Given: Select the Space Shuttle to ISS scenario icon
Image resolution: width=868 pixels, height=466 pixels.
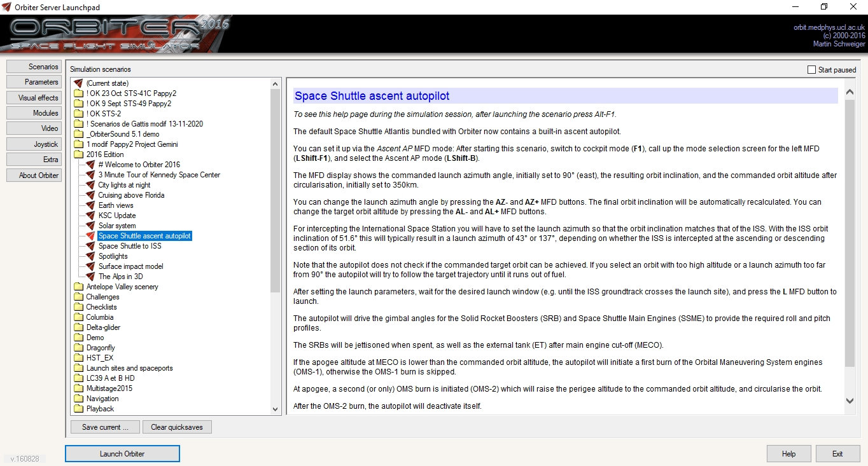Looking at the screenshot, I should point(90,246).
